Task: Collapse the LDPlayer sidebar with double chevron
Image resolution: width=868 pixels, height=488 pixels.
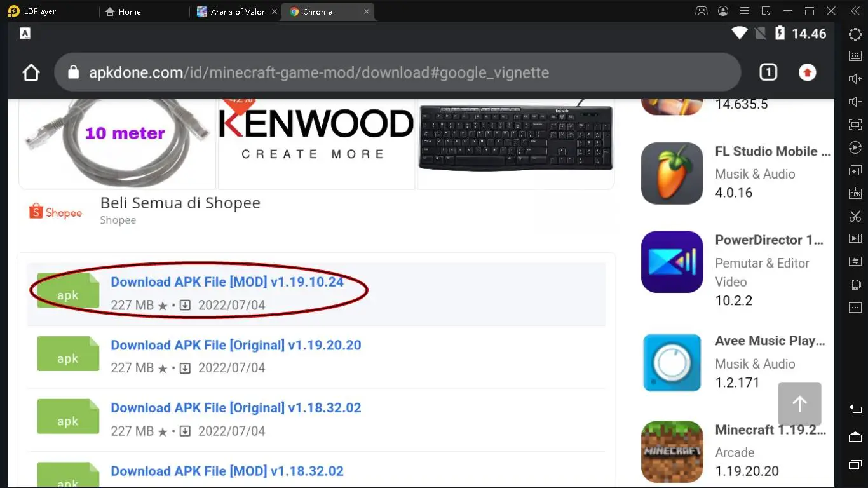Action: [x=855, y=11]
